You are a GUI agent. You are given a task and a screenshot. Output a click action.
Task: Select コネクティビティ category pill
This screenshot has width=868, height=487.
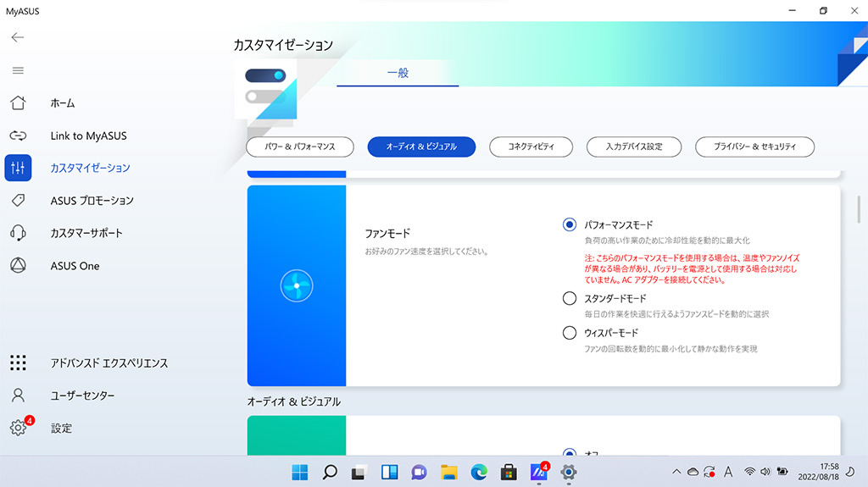[531, 147]
